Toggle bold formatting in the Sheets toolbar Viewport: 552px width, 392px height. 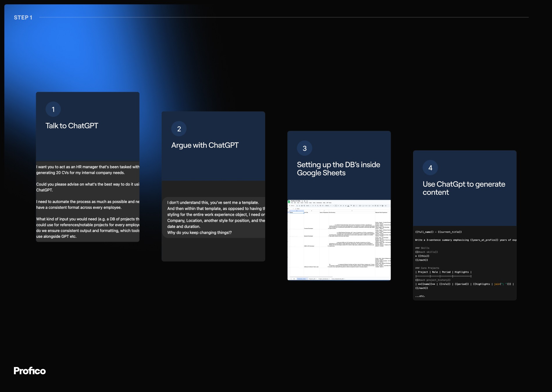pyautogui.click(x=341, y=206)
